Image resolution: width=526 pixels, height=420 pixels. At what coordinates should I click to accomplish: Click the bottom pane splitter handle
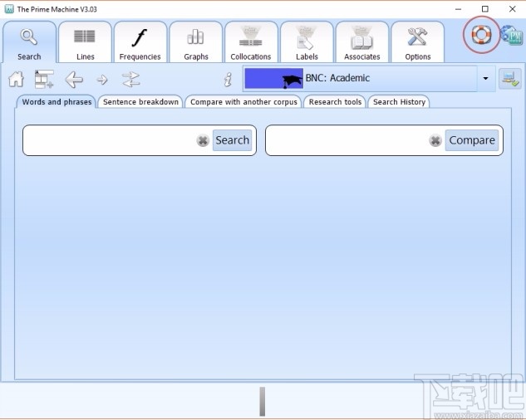pyautogui.click(x=263, y=402)
